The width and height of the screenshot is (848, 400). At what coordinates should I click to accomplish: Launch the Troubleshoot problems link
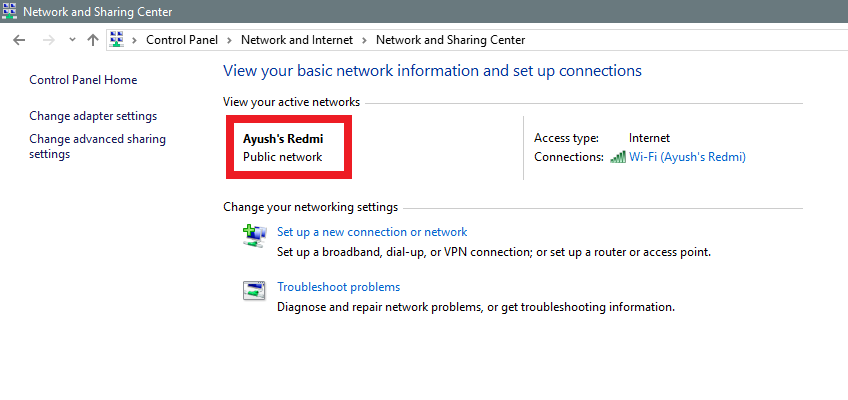point(338,287)
